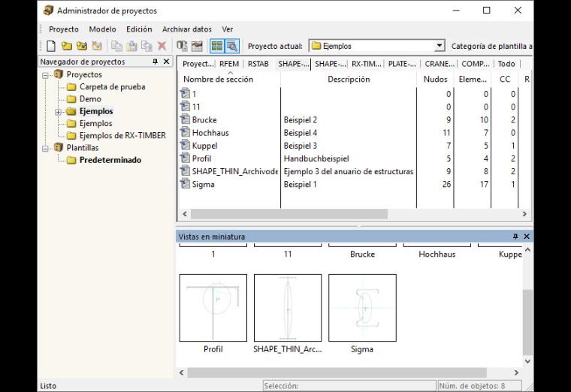Open the Edición menu
571x392 pixels.
pos(139,29)
